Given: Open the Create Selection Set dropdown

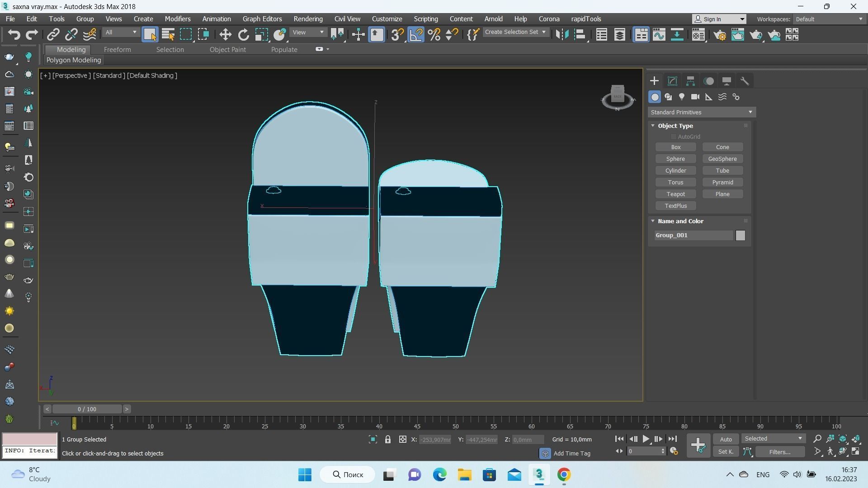Looking at the screenshot, I should click(x=515, y=32).
